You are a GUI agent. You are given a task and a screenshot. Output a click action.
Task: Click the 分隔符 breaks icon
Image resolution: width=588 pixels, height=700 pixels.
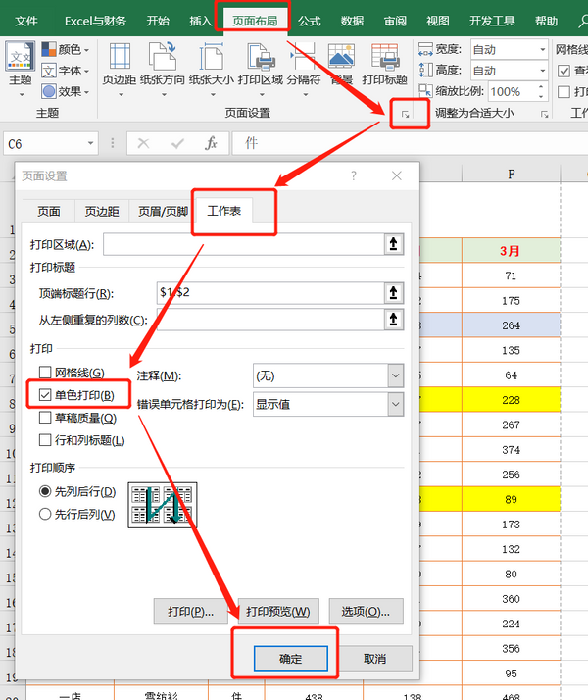tap(304, 57)
